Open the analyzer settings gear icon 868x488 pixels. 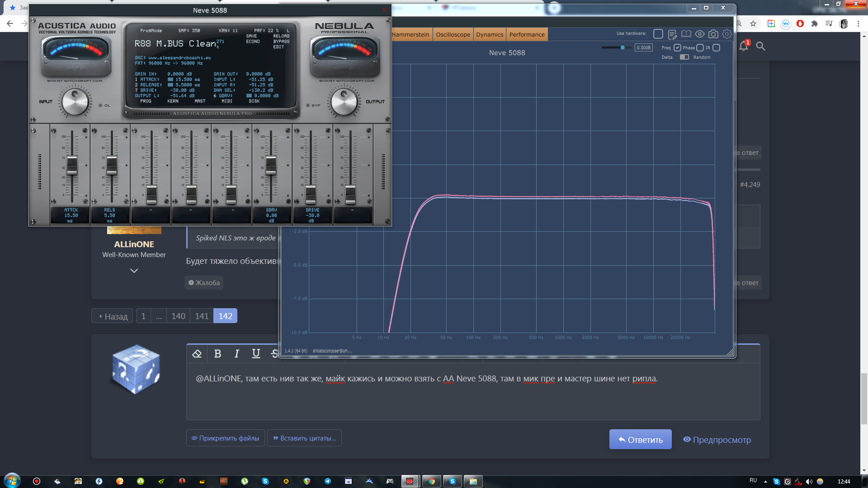click(x=727, y=34)
